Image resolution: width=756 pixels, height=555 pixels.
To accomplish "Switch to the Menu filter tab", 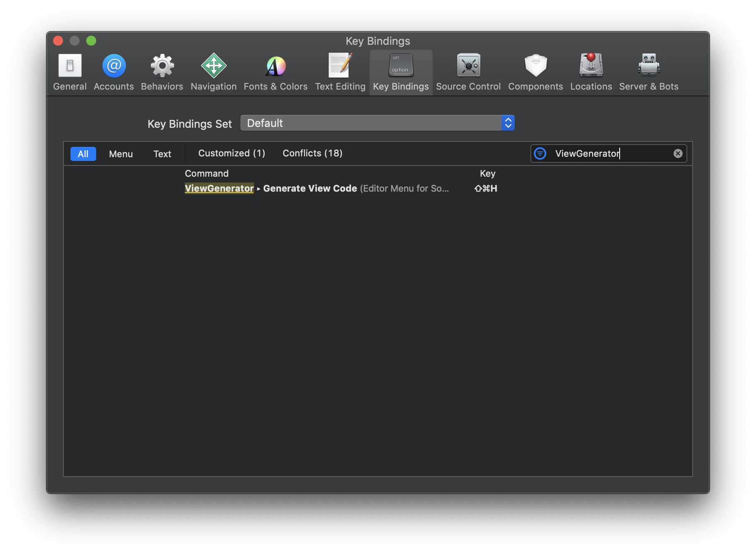I will coord(121,154).
